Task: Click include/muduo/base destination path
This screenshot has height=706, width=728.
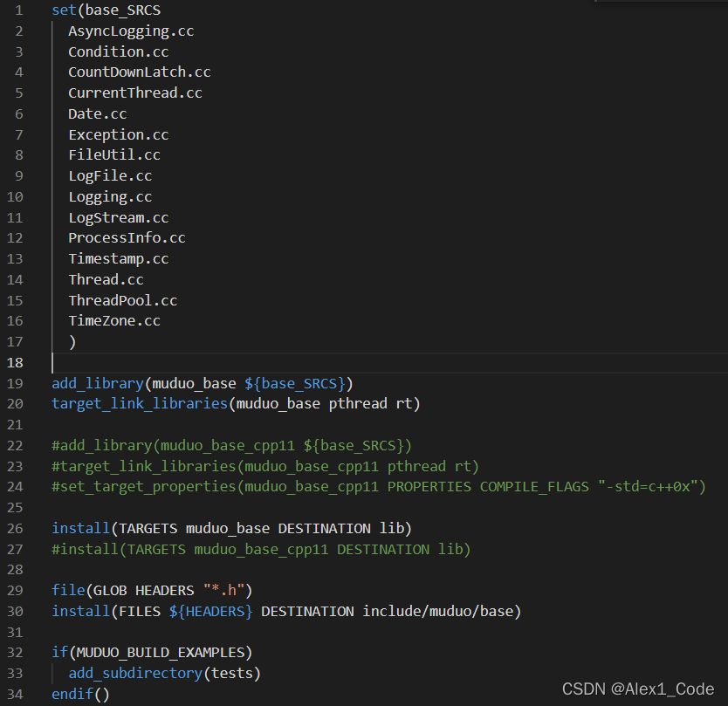Action: pyautogui.click(x=437, y=612)
